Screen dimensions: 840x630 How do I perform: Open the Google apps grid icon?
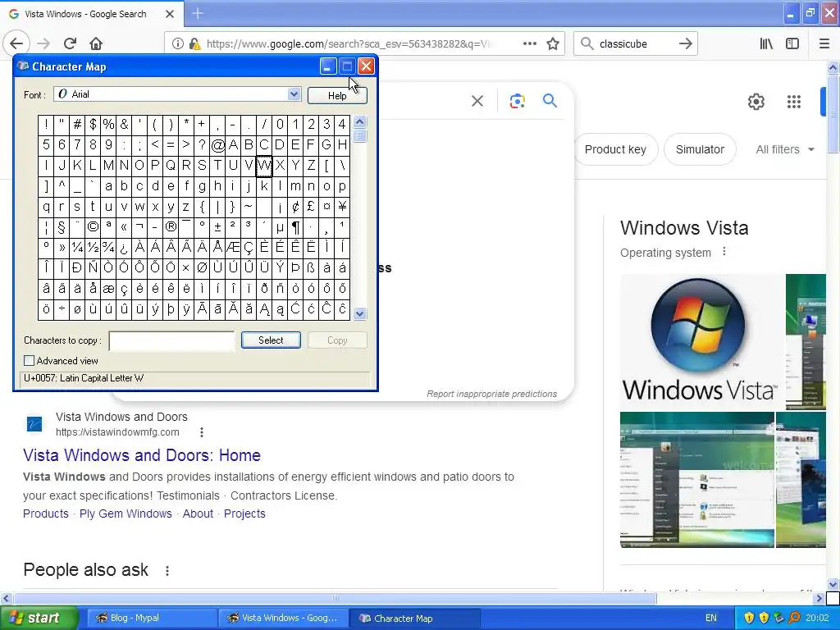[x=794, y=101]
